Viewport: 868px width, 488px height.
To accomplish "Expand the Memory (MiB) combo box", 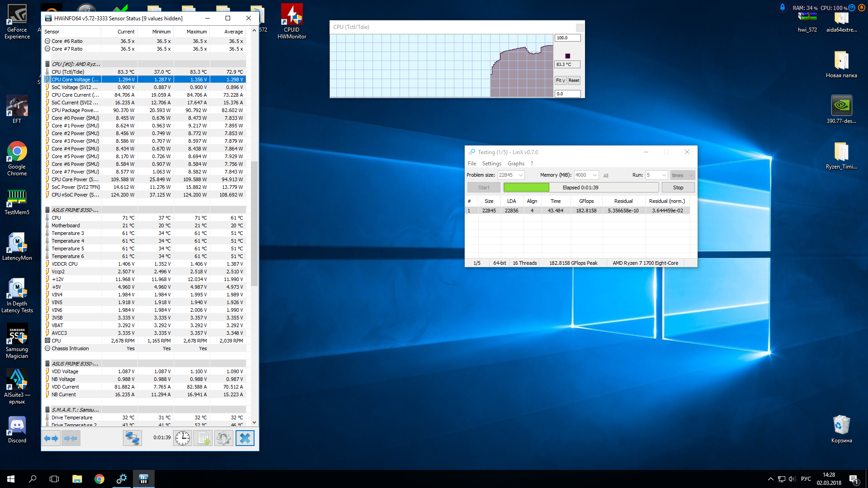I will pos(595,175).
